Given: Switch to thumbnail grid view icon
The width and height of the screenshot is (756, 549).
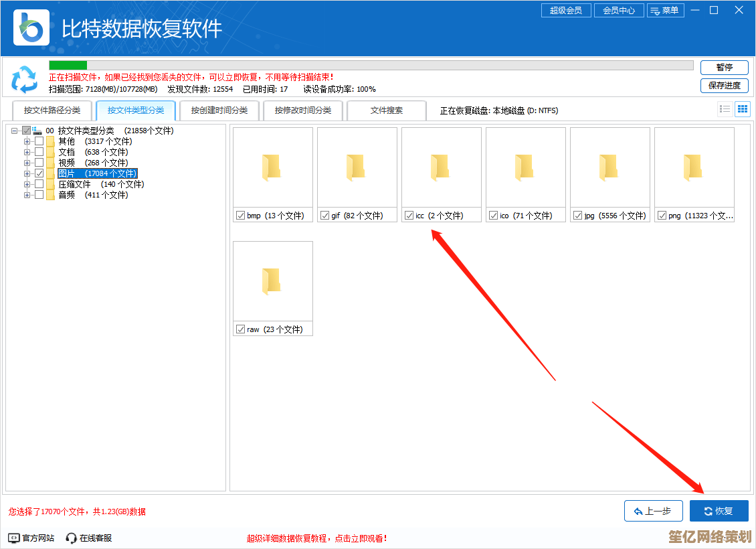Looking at the screenshot, I should (x=742, y=109).
